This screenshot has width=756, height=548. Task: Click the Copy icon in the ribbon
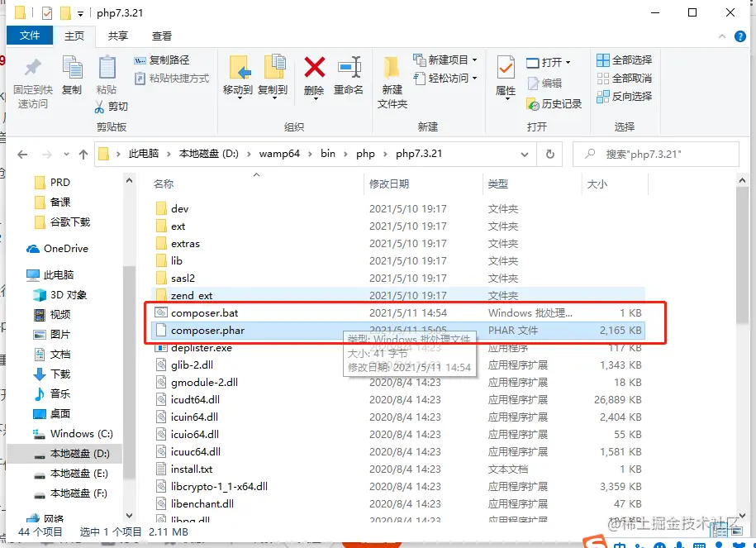click(73, 68)
